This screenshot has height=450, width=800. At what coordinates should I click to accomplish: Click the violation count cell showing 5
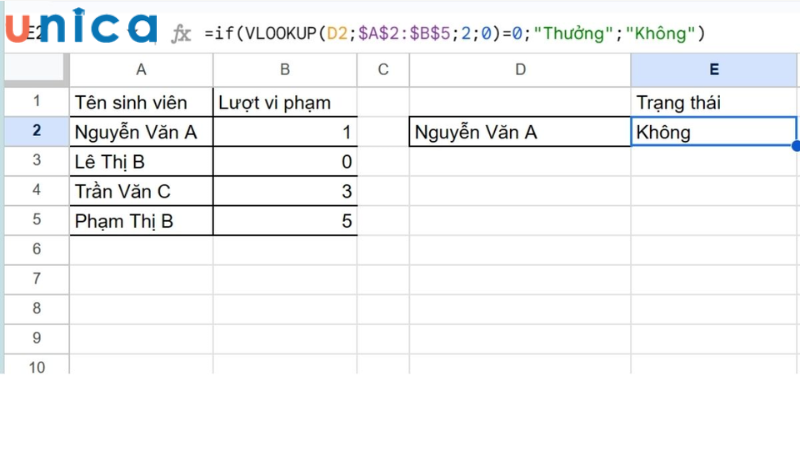(285, 221)
